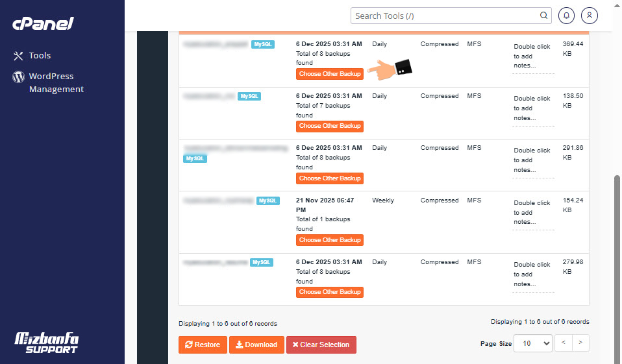
Task: Choose other backup for 279.98 KB database
Action: pos(330,292)
